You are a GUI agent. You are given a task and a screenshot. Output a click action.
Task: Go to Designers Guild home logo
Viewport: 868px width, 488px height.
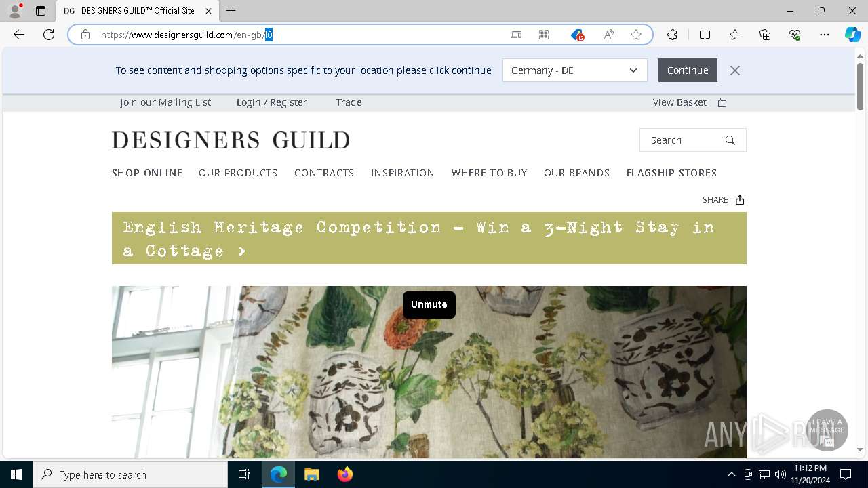[x=231, y=140]
